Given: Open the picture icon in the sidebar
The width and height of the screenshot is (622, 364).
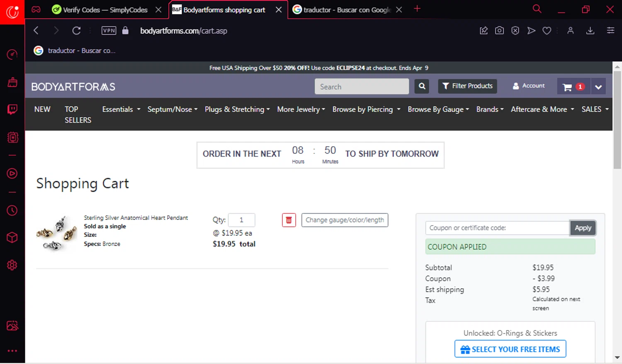Looking at the screenshot, I should (12, 325).
